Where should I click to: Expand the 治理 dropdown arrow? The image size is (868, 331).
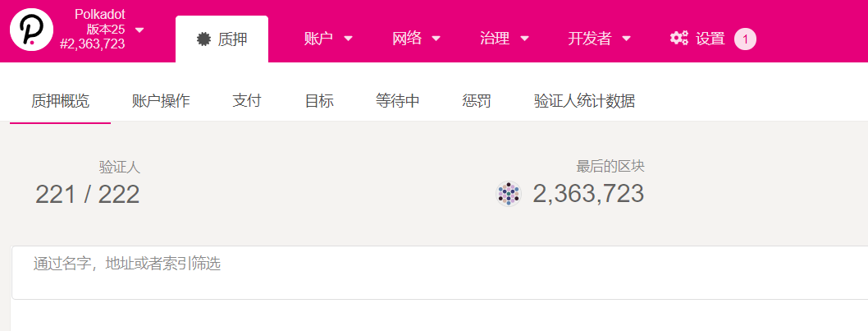(x=524, y=39)
